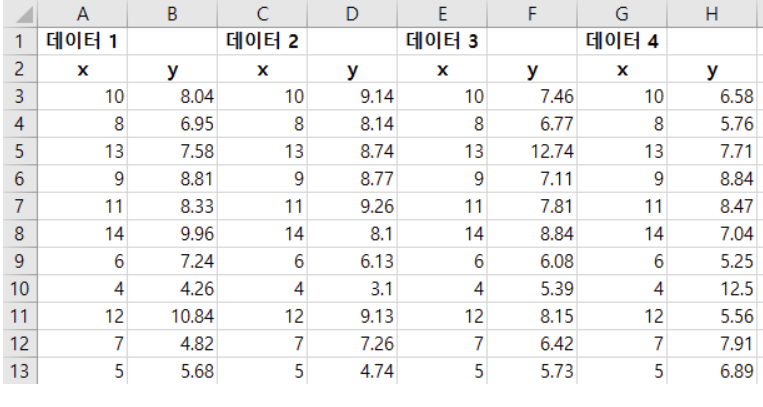Click the '데이터 3' title cell
The width and height of the screenshot is (763, 407).
point(442,41)
